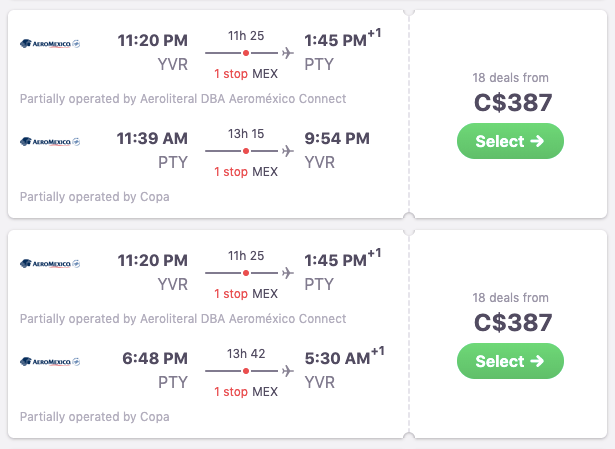Click '1 stop MEX' under 13h 42 flight

(246, 392)
